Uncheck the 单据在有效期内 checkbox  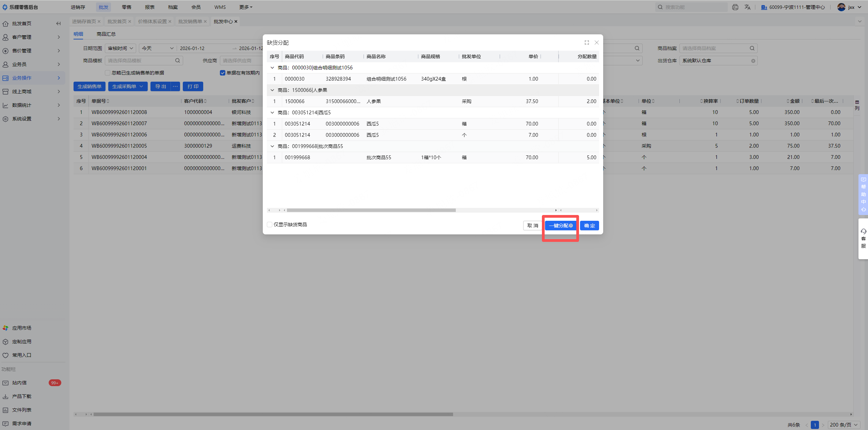tap(223, 73)
